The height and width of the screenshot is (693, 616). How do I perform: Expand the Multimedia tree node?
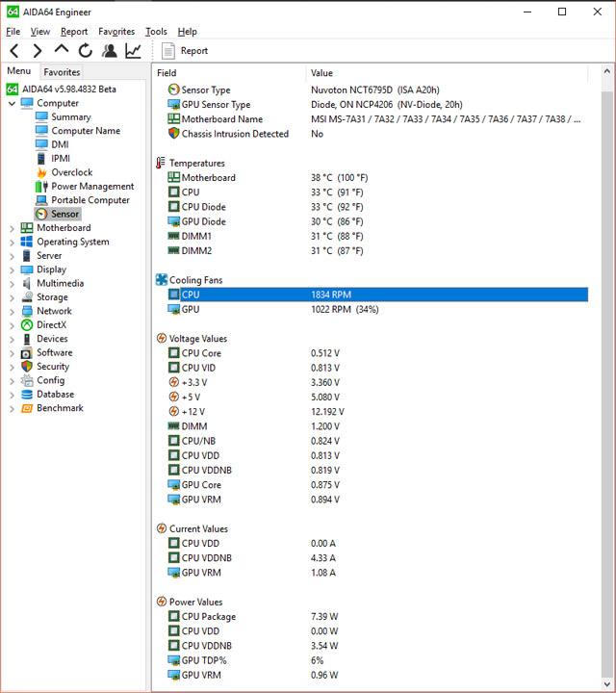click(x=12, y=284)
